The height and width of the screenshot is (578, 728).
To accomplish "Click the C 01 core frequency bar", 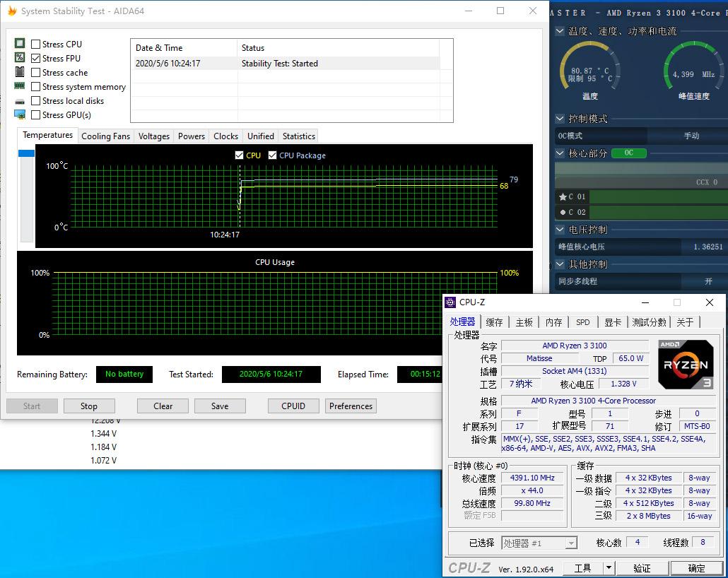I will tap(658, 197).
